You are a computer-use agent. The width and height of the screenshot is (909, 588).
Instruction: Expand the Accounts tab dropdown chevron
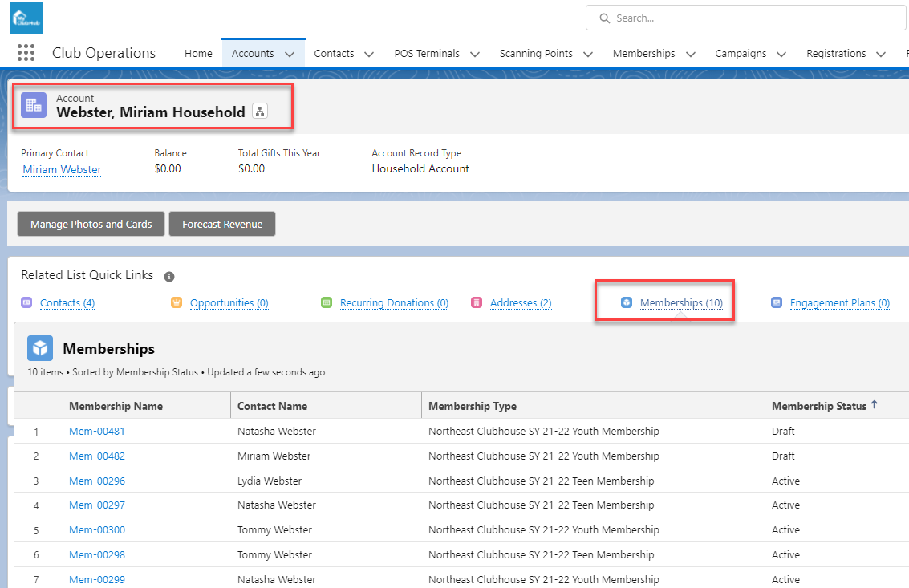coord(290,54)
